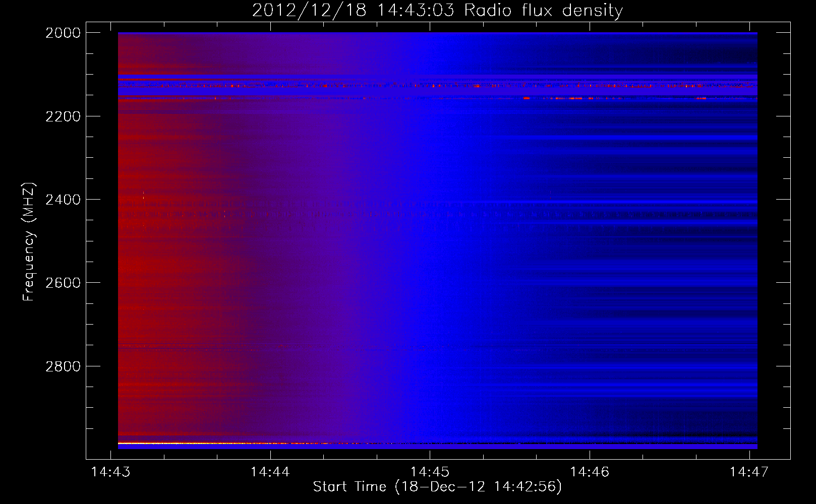The image size is (816, 504).
Task: Click the 14:43 time tick label
Action: click(110, 472)
